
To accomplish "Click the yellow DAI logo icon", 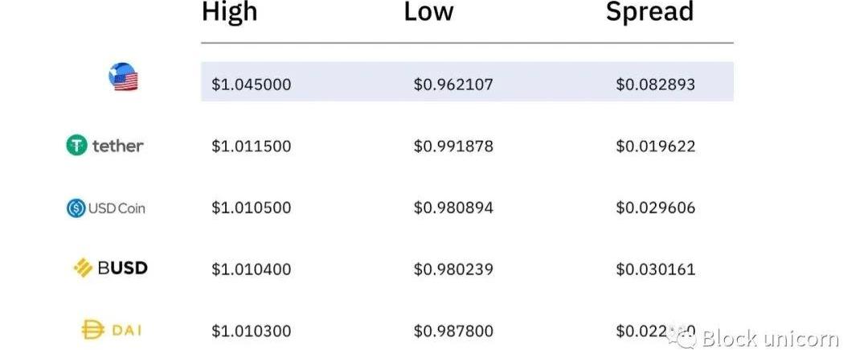I will pos(92,330).
